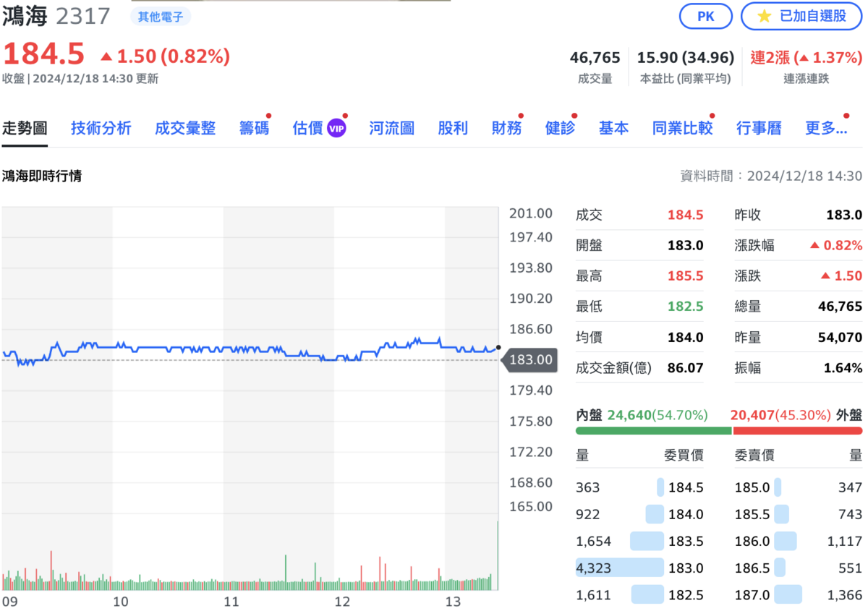Select ask price 186.0 row

[799, 541]
